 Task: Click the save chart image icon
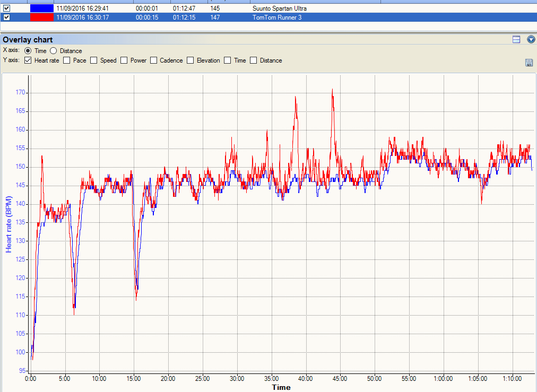529,63
